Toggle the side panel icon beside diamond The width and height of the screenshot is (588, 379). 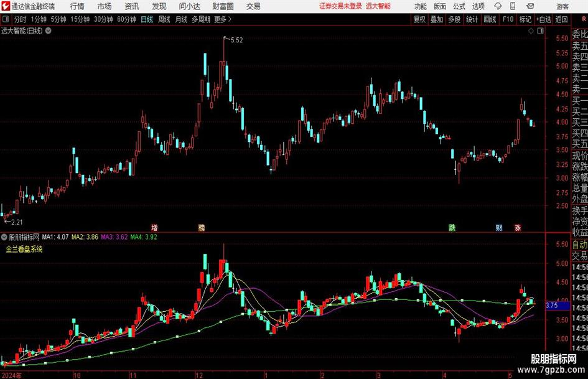point(540,31)
